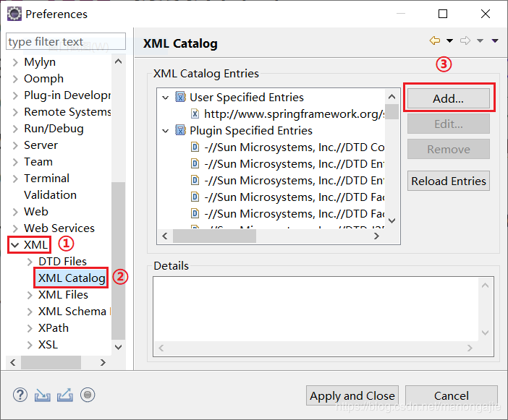Select the Web Services tree item
The image size is (508, 420).
click(x=59, y=228)
